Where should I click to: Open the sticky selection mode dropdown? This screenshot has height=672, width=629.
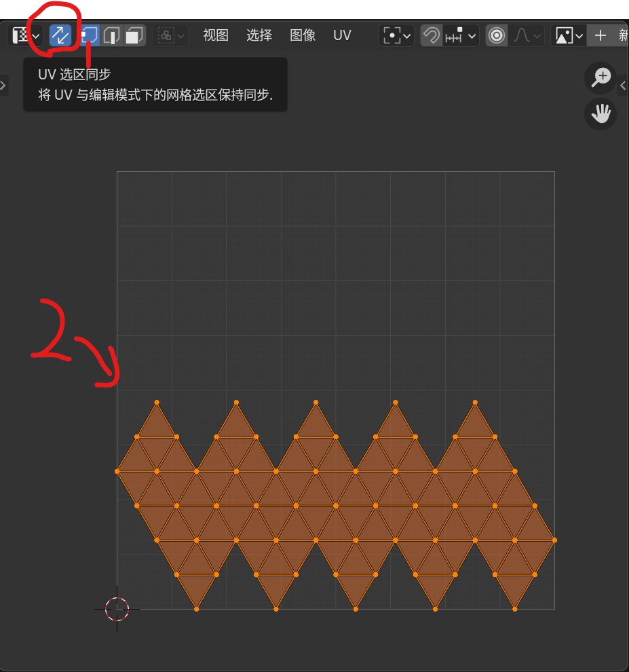point(170,35)
